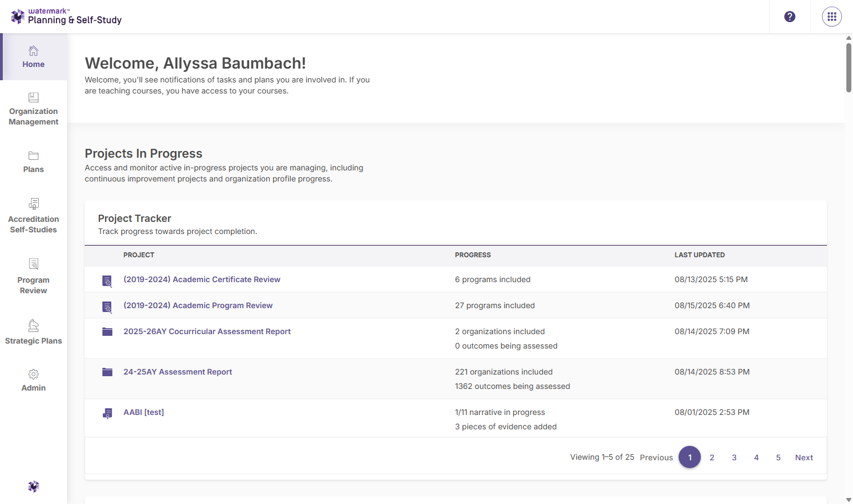Open the help question mark icon

coord(790,17)
